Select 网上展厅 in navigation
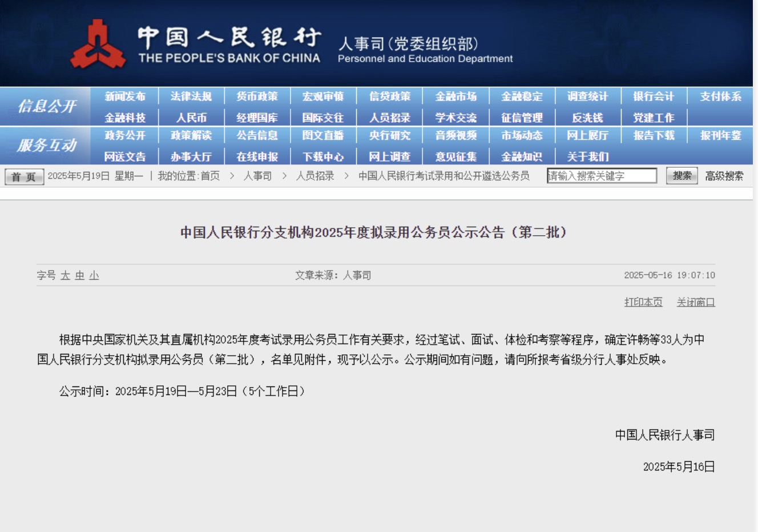The width and height of the screenshot is (758, 532). (588, 135)
